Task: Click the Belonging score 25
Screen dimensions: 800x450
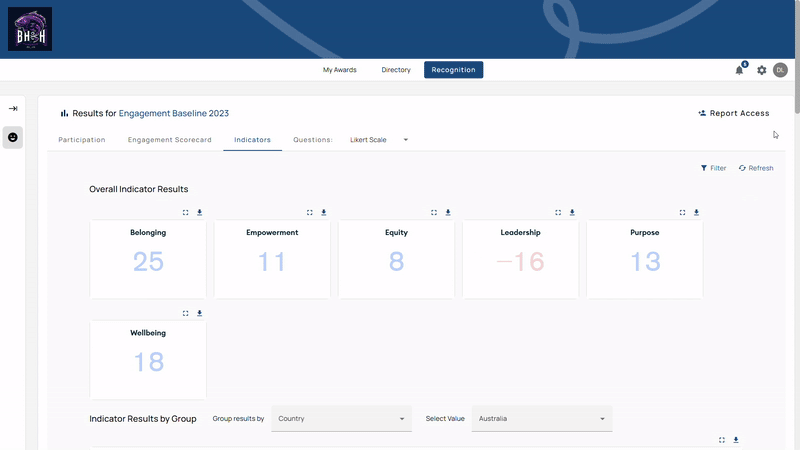Action: [x=148, y=262]
